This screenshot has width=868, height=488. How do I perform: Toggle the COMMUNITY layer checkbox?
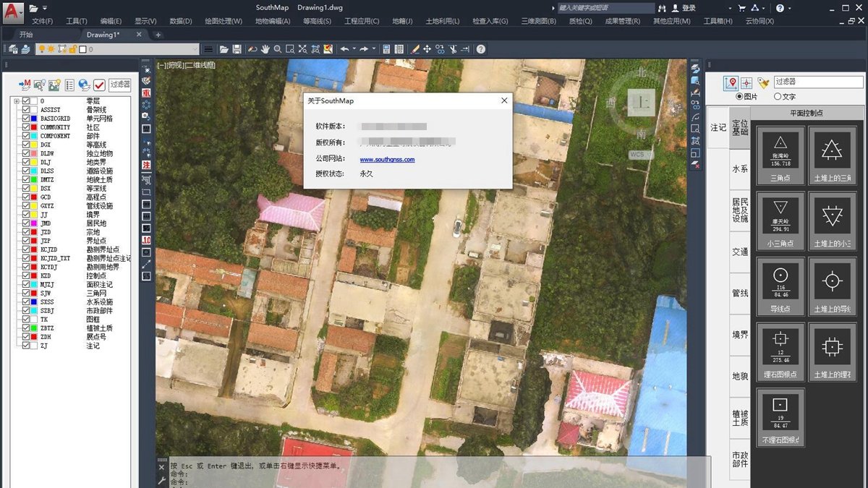click(x=26, y=127)
